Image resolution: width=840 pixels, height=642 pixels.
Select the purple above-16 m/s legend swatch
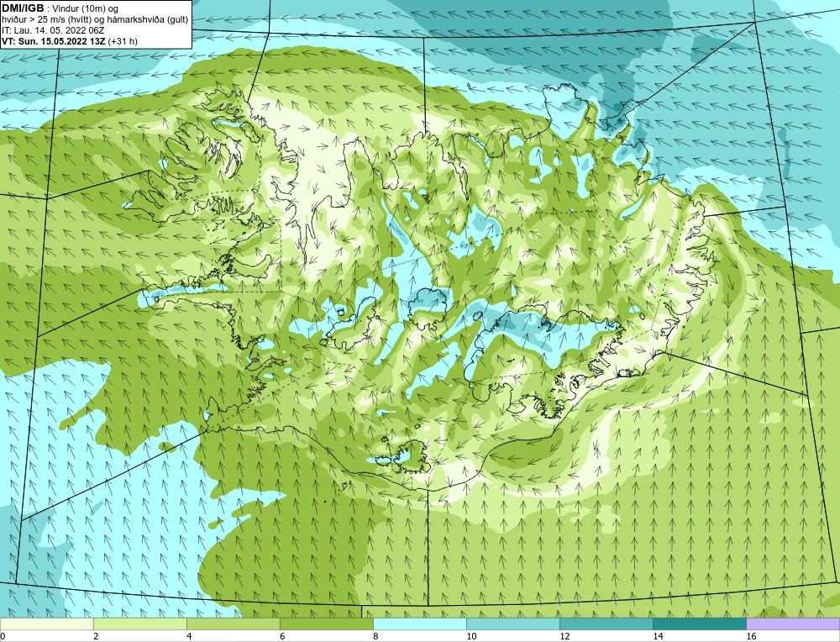(793, 624)
